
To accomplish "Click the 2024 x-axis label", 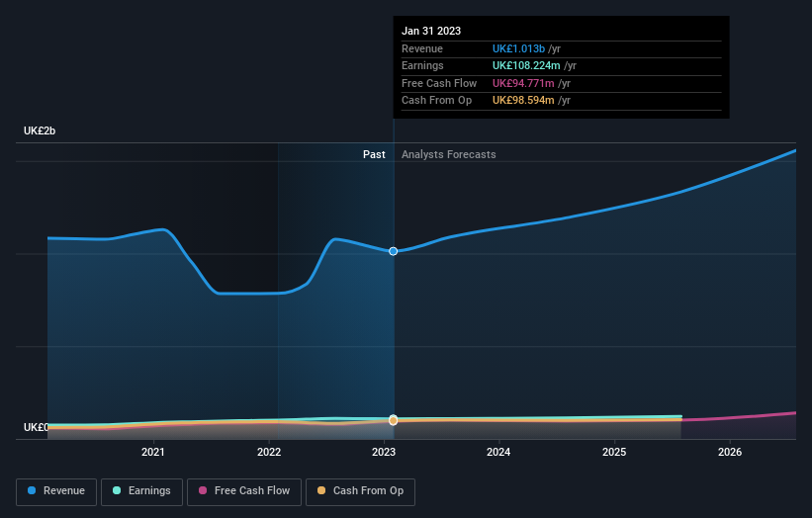I will (498, 452).
